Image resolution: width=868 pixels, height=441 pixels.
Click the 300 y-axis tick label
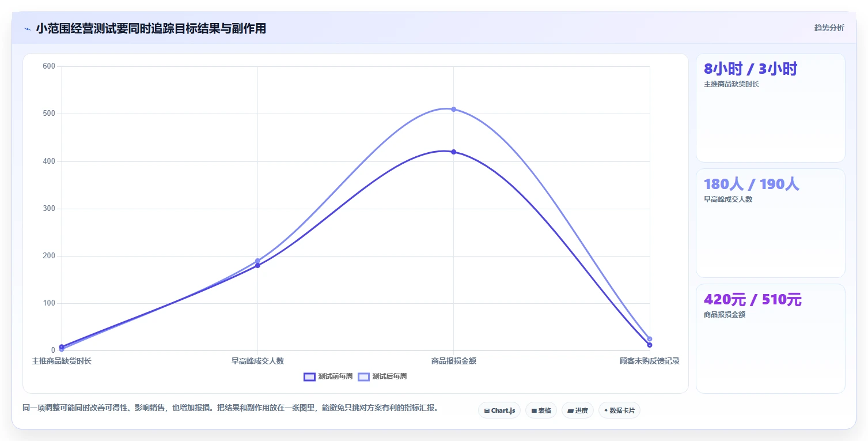click(x=49, y=209)
